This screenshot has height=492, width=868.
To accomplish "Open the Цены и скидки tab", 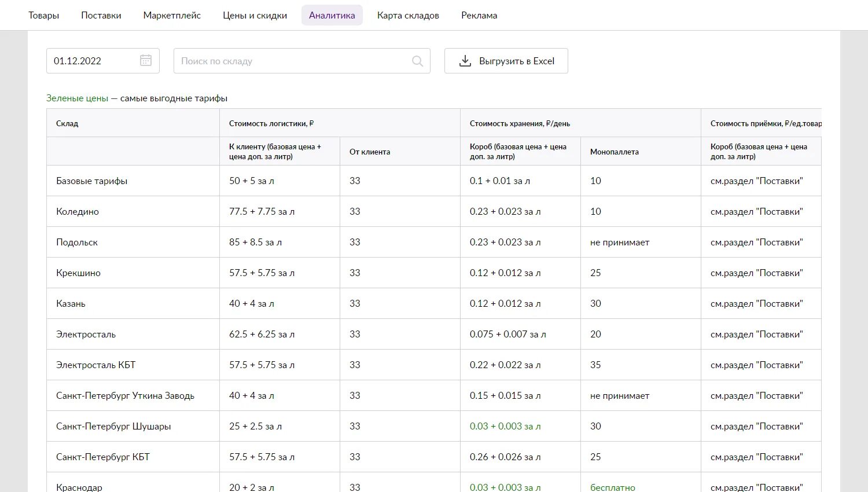I will point(255,16).
